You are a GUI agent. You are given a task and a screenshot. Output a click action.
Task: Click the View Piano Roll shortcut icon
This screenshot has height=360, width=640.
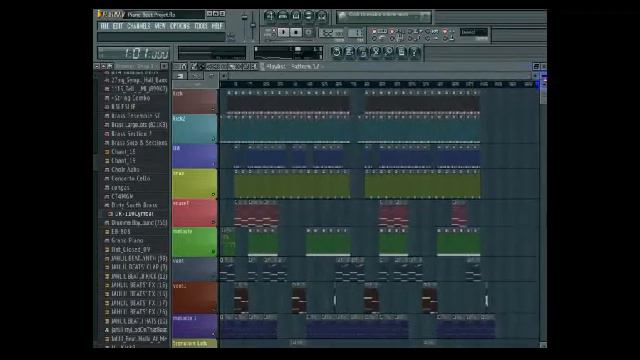pyautogui.click(x=296, y=16)
